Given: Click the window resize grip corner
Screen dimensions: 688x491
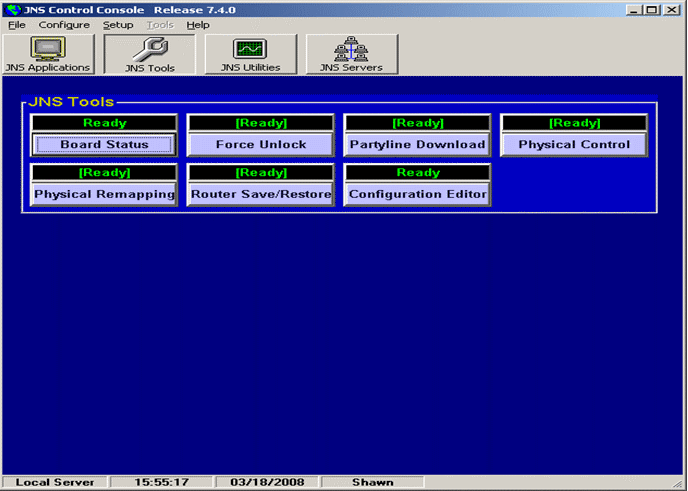Looking at the screenshot, I should (x=678, y=483).
